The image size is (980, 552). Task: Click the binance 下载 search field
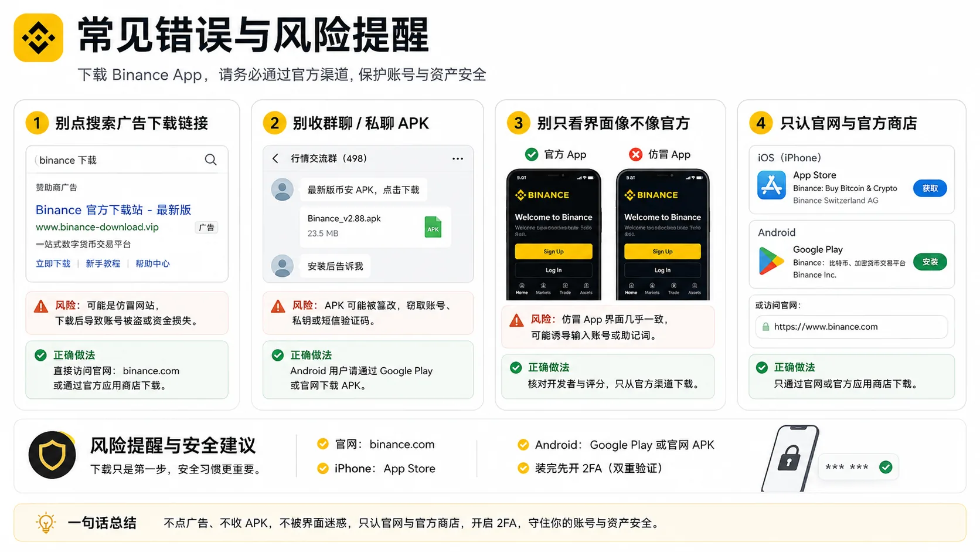pyautogui.click(x=127, y=160)
